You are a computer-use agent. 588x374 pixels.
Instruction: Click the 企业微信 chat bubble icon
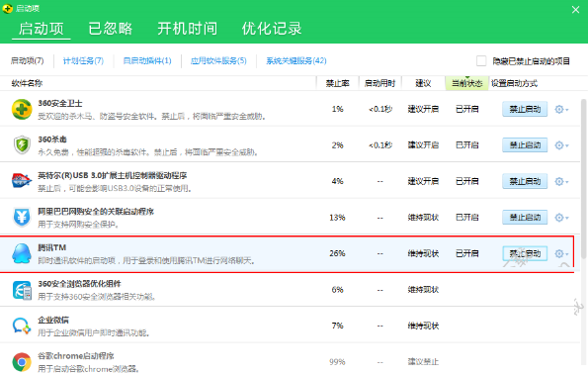22,326
